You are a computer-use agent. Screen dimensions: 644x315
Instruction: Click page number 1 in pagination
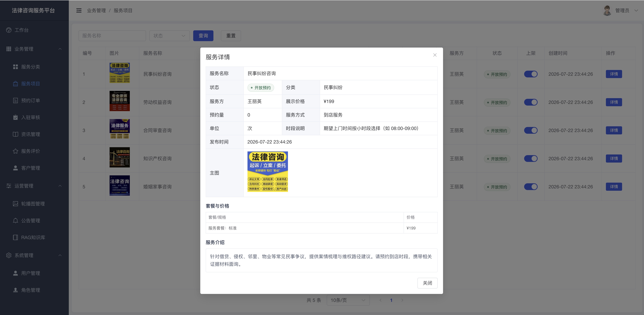point(391,300)
